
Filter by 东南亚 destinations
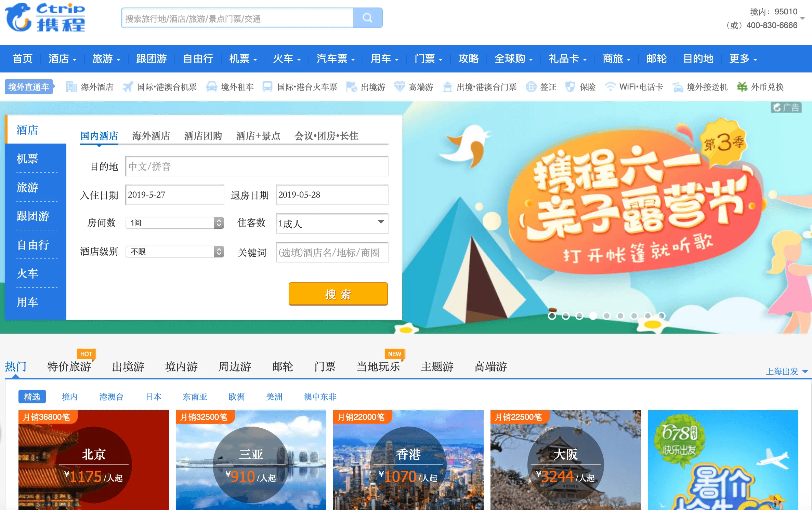195,397
